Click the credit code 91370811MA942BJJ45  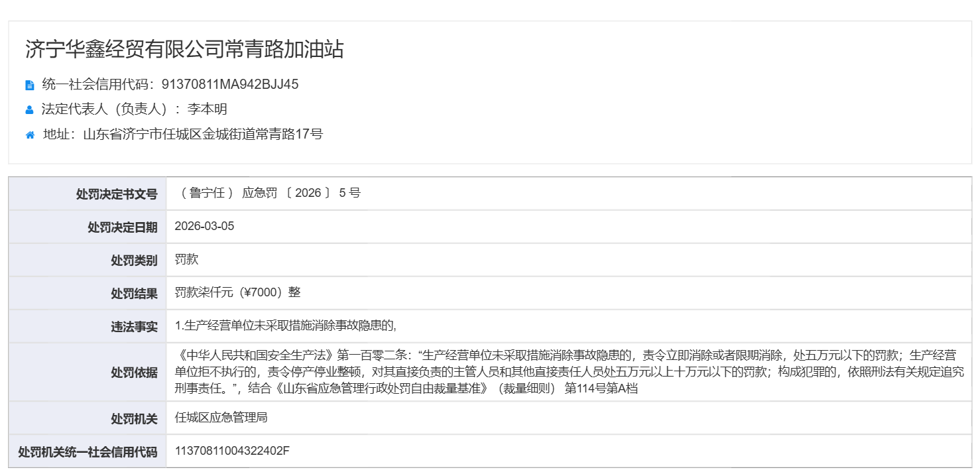(229, 84)
